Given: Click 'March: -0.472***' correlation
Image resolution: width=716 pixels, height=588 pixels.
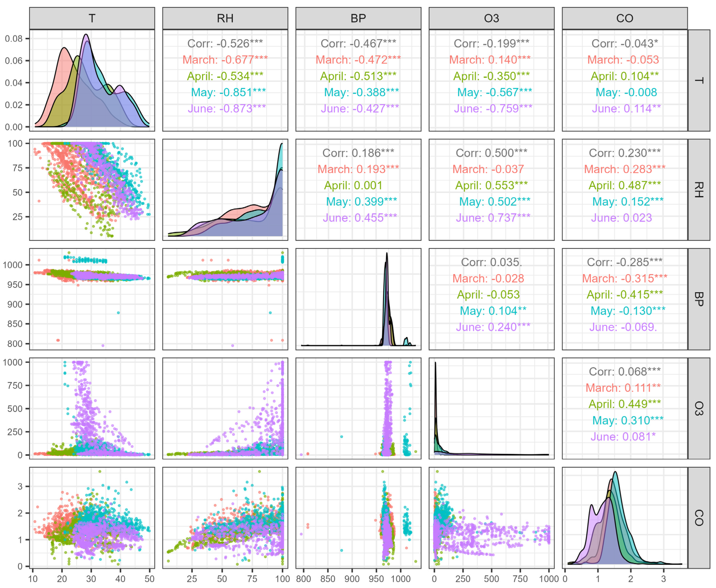Looking at the screenshot, I should tap(358, 60).
